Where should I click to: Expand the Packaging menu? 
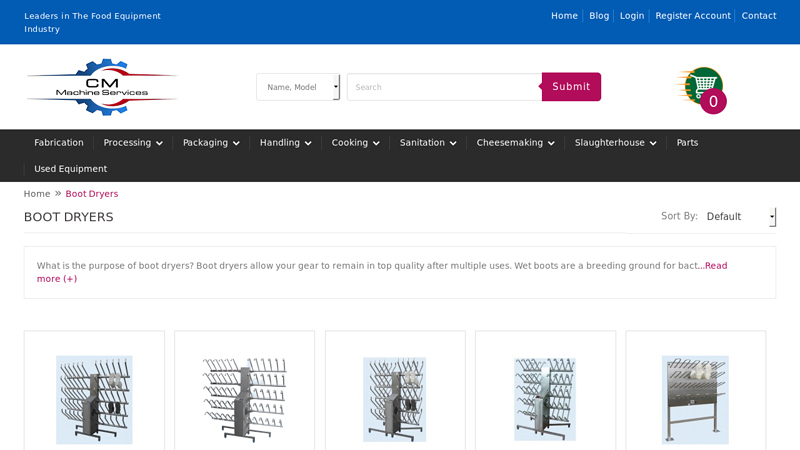tap(211, 143)
